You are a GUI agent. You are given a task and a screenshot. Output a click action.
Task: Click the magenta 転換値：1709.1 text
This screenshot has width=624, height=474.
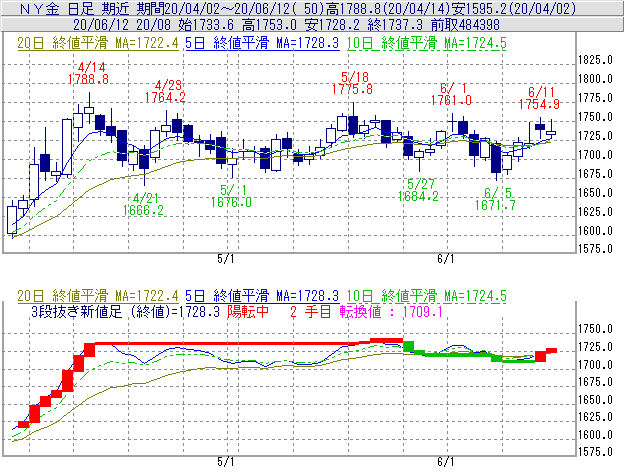click(391, 312)
